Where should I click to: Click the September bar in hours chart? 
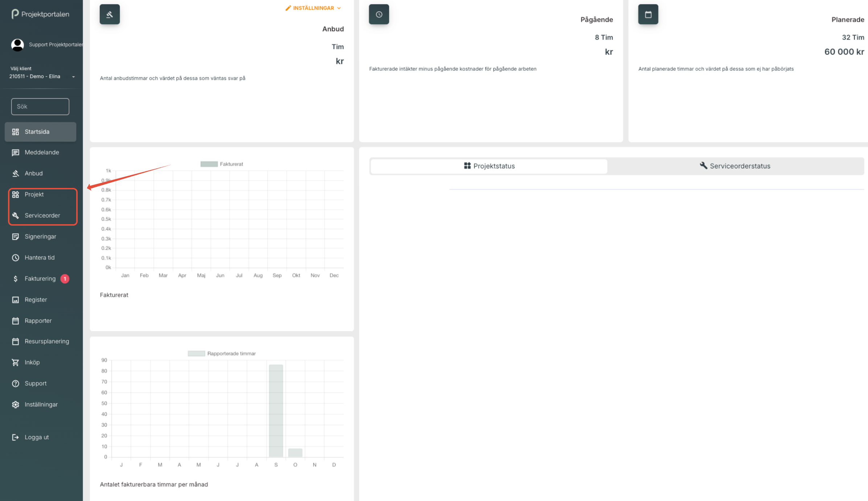(276, 411)
